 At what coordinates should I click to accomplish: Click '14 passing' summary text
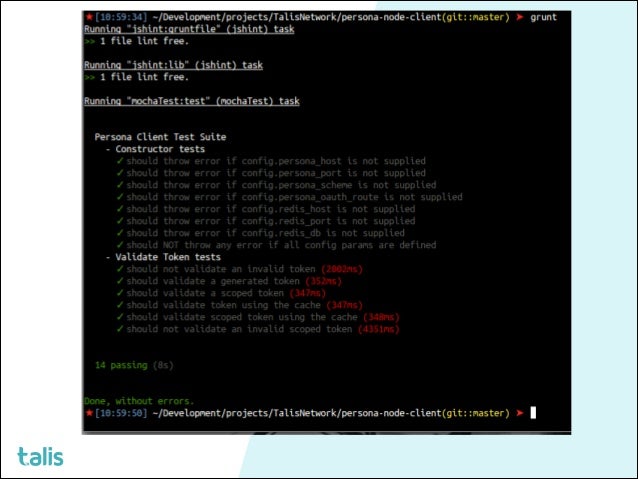click(x=121, y=365)
